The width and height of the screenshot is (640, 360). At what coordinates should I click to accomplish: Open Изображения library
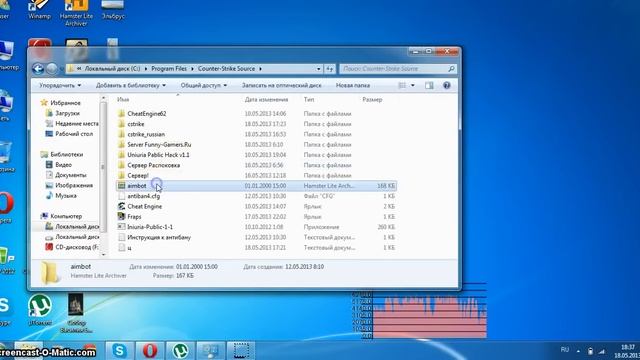[74, 185]
